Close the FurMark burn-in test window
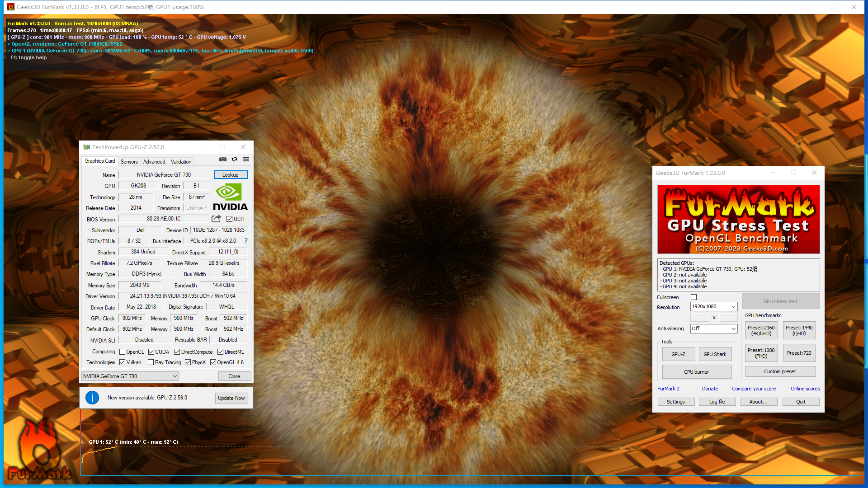Viewport: 868px width, 488px height. [854, 7]
